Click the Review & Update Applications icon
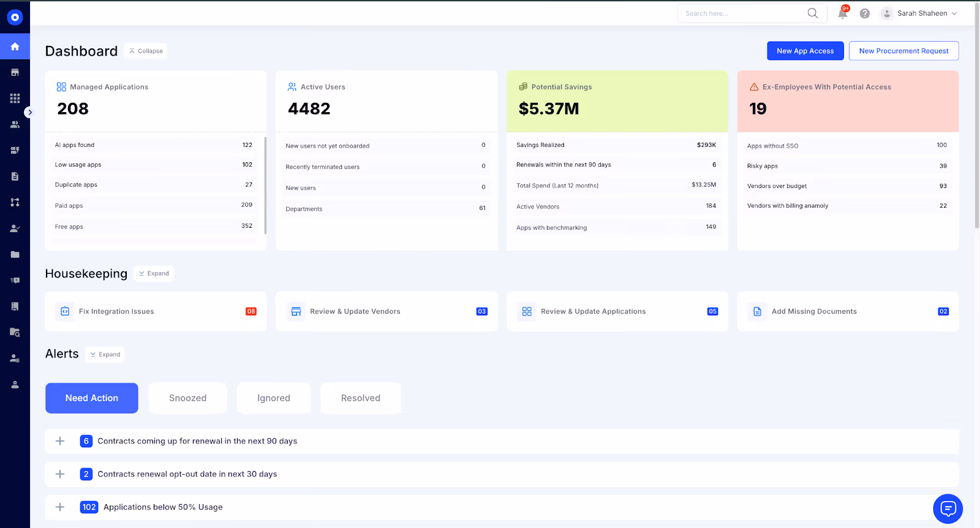 [x=527, y=311]
